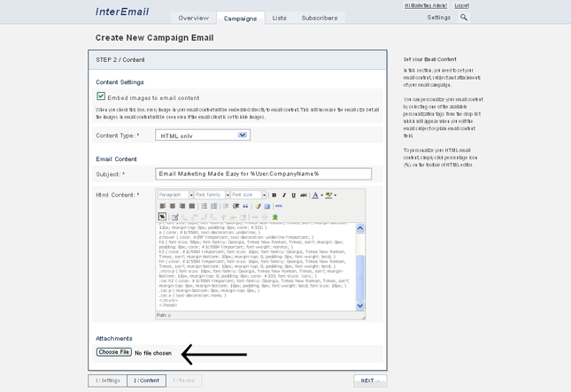Click the align left icon
571x392 pixels.
(x=163, y=206)
